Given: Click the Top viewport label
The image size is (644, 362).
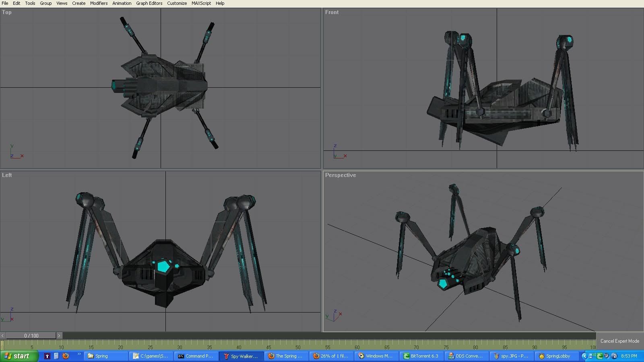Looking at the screenshot, I should pos(7,12).
